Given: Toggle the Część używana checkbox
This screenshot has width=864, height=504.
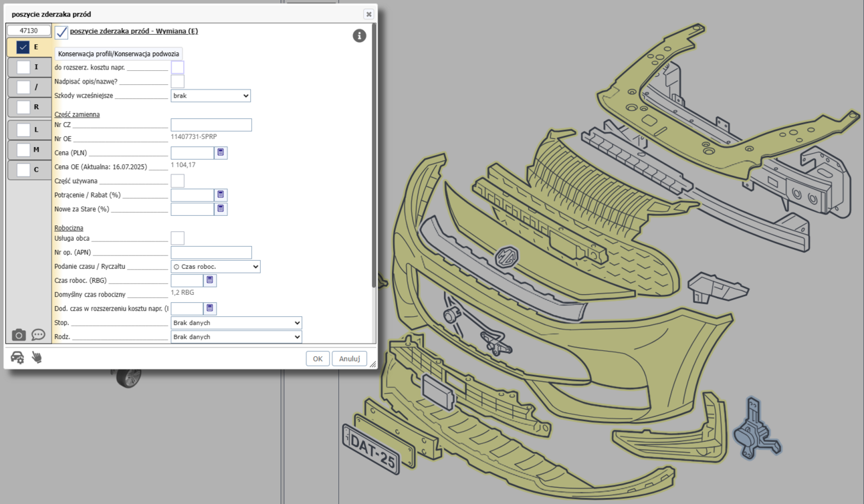Looking at the screenshot, I should pos(177,181).
